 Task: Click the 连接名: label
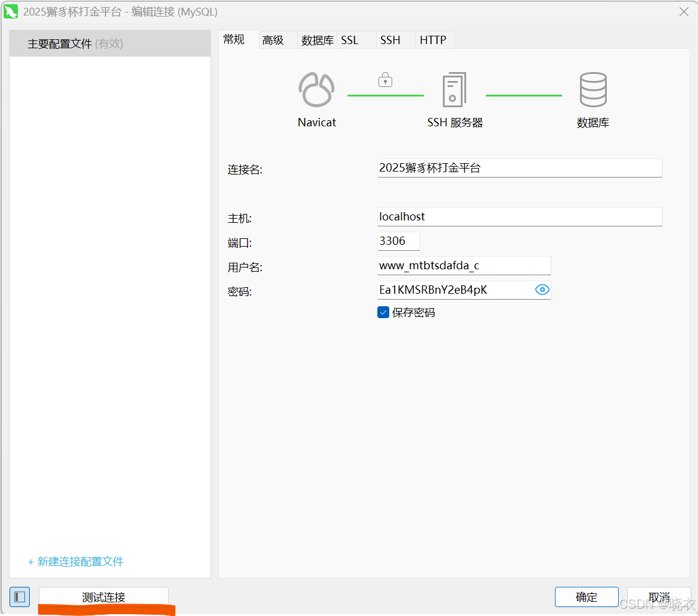coord(245,169)
